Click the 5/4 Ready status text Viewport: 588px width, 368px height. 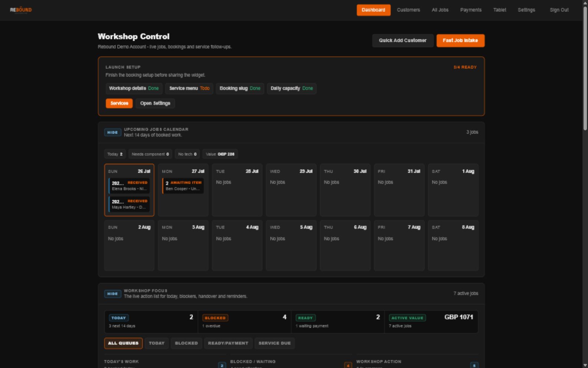pyautogui.click(x=465, y=67)
